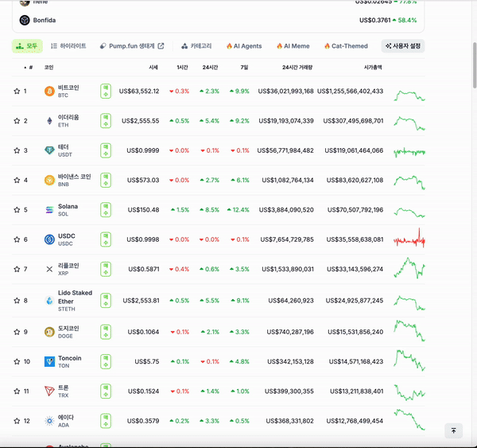
Task: Open the 사용자 설정 customize button
Action: click(x=403, y=46)
